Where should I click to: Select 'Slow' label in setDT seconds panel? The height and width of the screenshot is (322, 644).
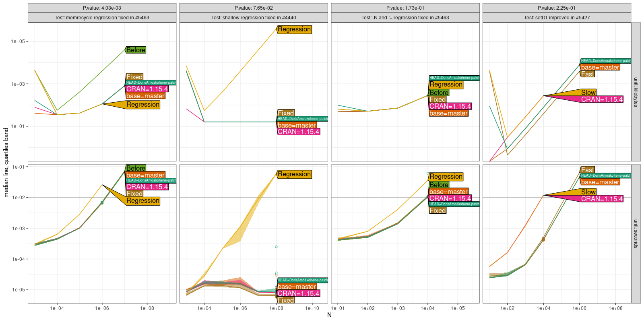(588, 192)
